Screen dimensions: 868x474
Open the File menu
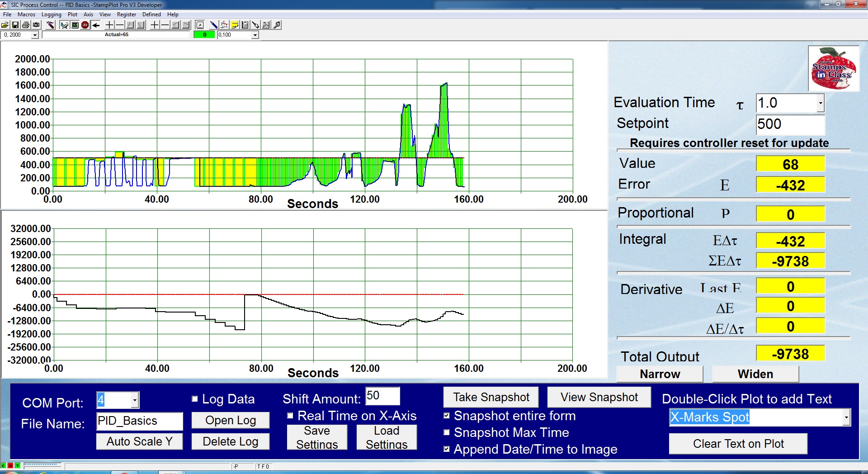point(7,14)
